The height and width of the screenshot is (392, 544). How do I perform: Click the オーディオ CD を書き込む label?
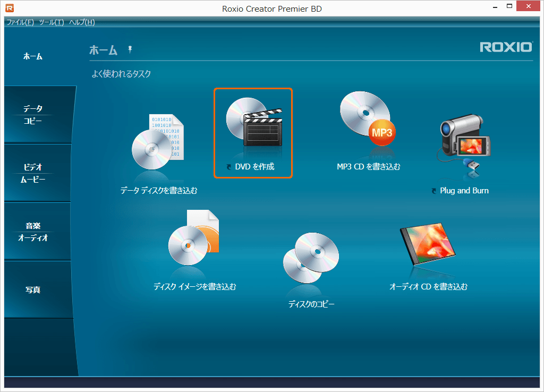coord(429,286)
